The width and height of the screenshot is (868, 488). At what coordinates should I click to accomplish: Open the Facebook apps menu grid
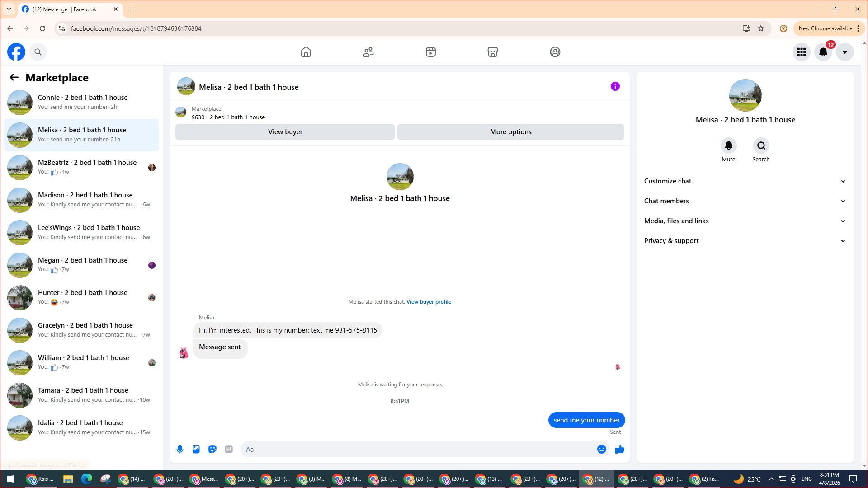click(x=802, y=52)
